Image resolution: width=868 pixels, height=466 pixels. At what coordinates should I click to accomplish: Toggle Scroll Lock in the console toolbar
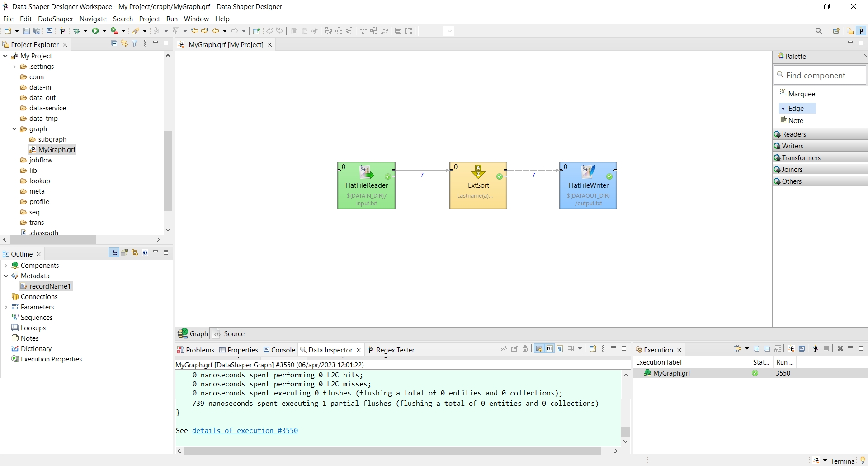(x=525, y=349)
